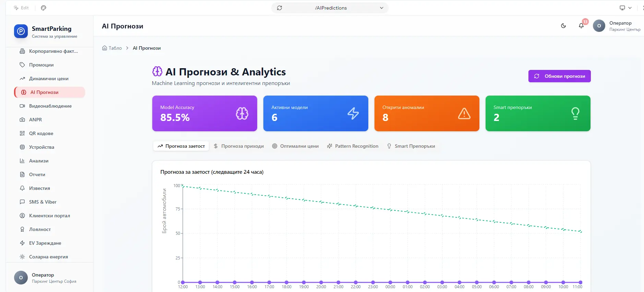Open SMS & Viber message icon

[x=22, y=202]
